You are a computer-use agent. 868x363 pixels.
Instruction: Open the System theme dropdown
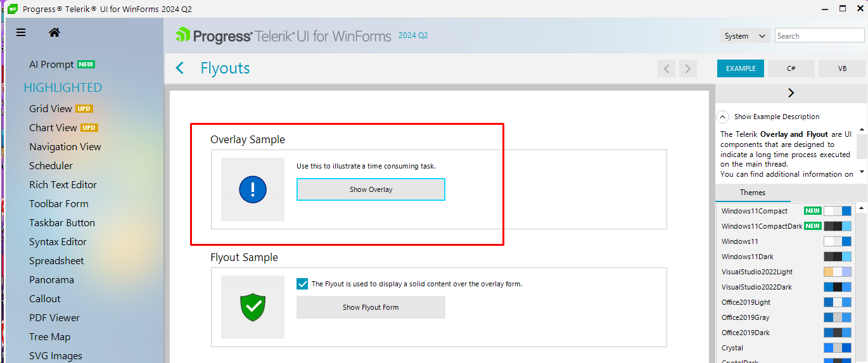coord(744,36)
